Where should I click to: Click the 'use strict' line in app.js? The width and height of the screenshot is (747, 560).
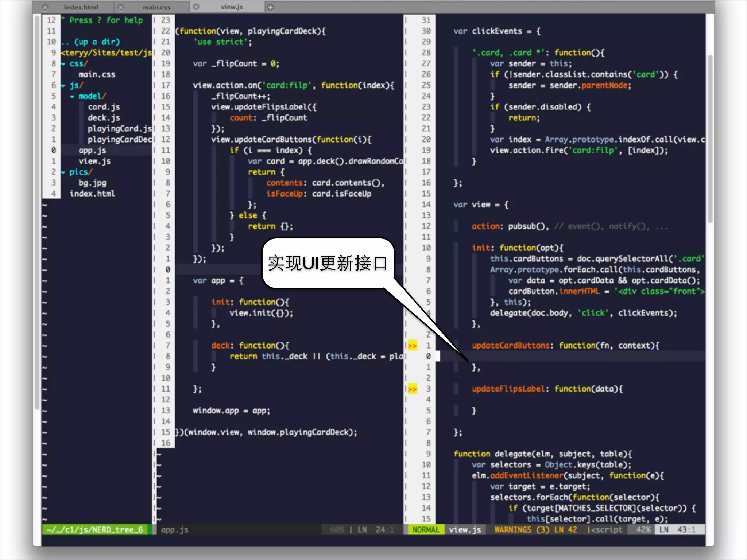222,42
